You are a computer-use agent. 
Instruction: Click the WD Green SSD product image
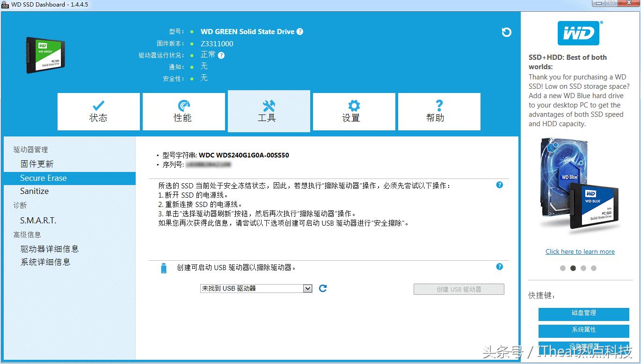click(x=45, y=55)
